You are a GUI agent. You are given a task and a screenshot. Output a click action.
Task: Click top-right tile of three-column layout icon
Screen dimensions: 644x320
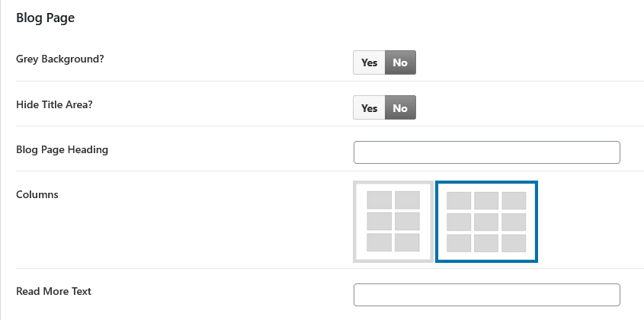click(514, 200)
